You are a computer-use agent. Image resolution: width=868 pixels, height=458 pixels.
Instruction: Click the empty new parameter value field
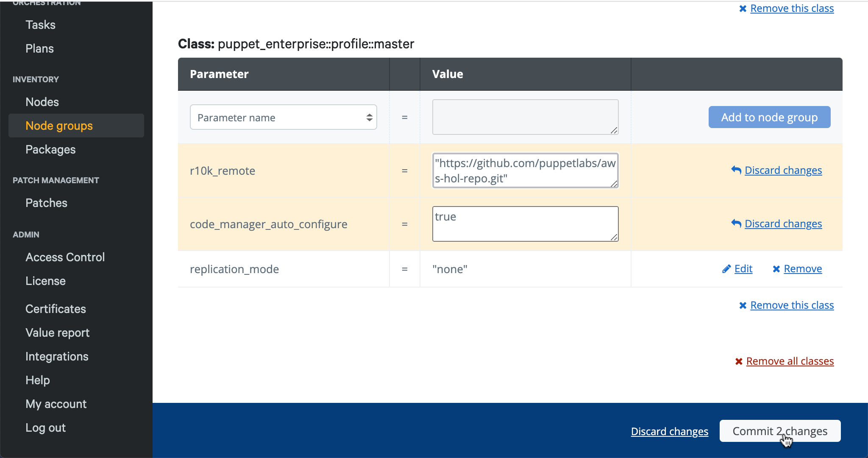tap(525, 117)
